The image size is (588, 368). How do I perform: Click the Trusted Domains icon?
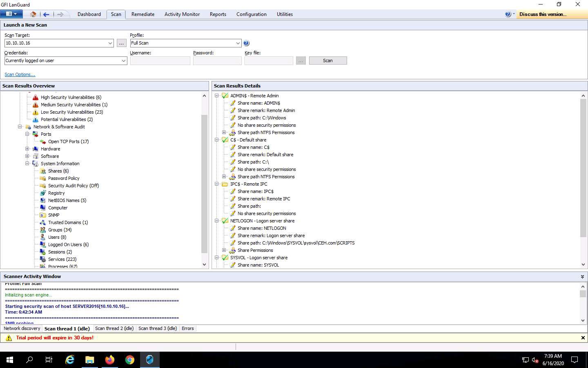coord(43,222)
